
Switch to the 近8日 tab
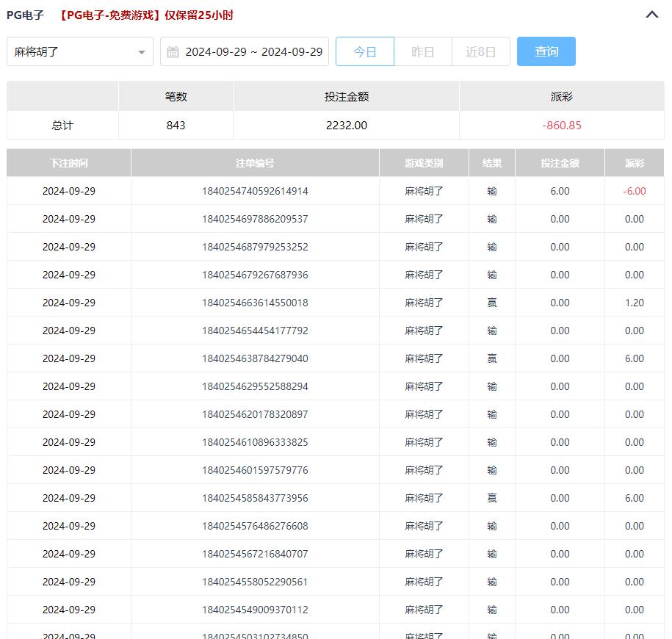[x=481, y=52]
